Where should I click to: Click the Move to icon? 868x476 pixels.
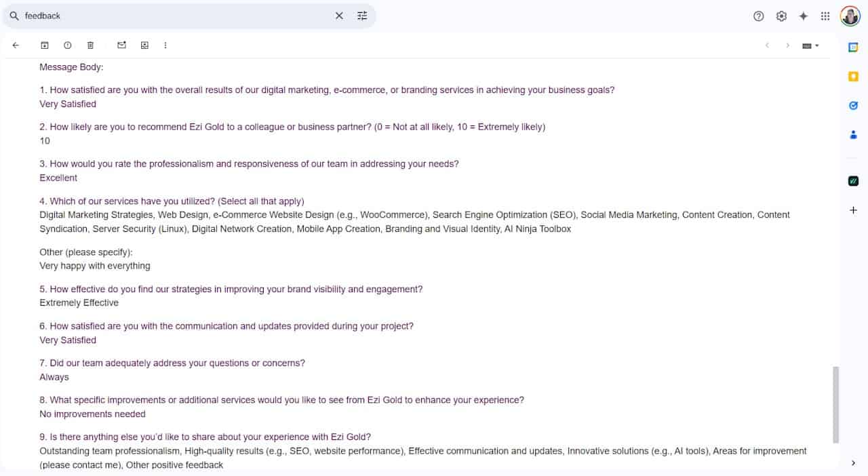coord(144,45)
